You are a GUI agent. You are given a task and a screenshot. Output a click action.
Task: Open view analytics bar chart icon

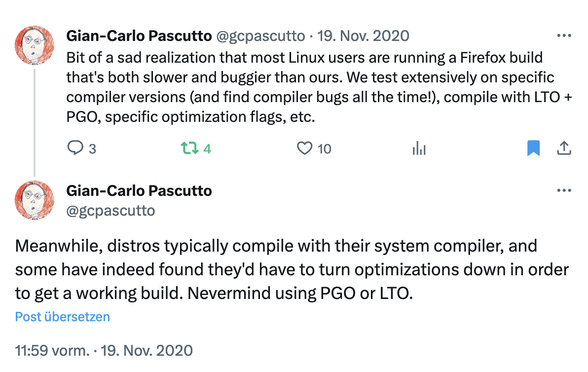click(419, 148)
